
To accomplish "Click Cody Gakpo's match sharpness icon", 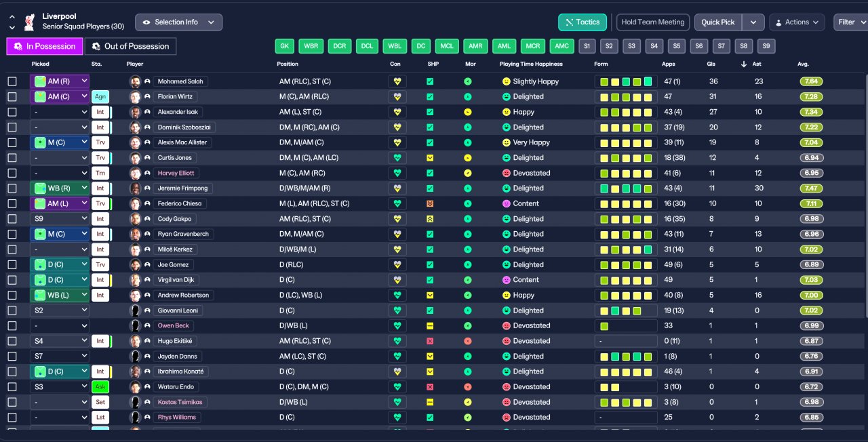I will point(430,219).
